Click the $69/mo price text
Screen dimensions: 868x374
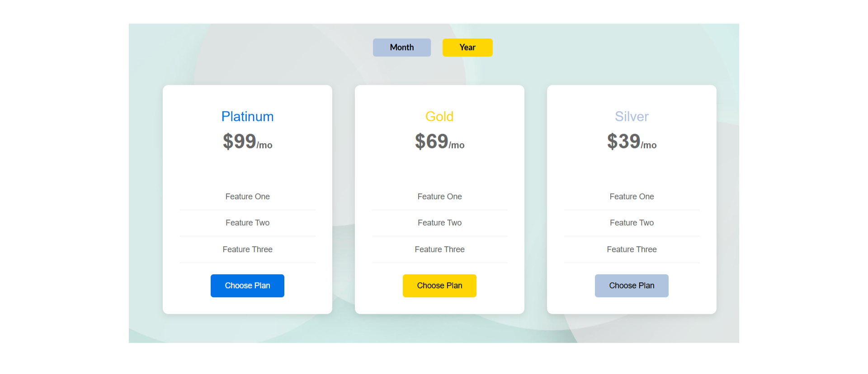coord(439,142)
